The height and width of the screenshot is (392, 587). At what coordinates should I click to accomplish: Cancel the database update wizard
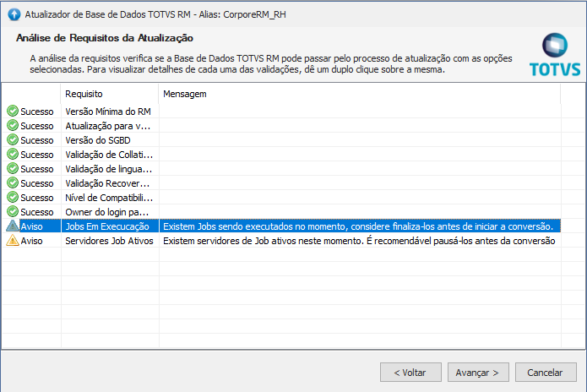[546, 373]
